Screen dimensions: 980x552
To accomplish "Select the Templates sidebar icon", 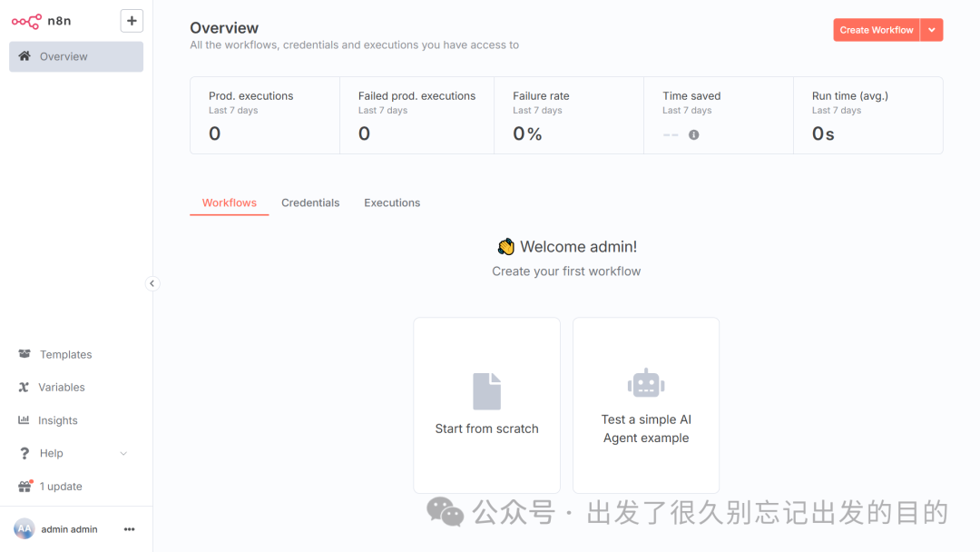I will [x=23, y=354].
